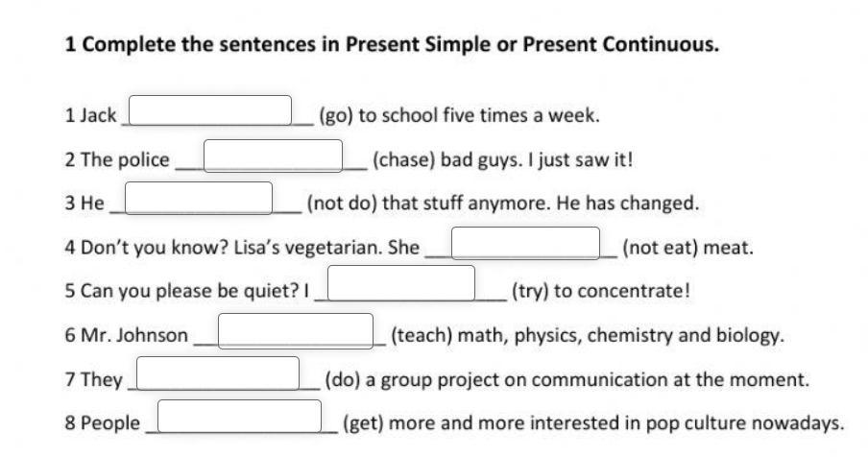Focus the answer field for sentence 3
The height and width of the screenshot is (457, 868).
click(199, 198)
